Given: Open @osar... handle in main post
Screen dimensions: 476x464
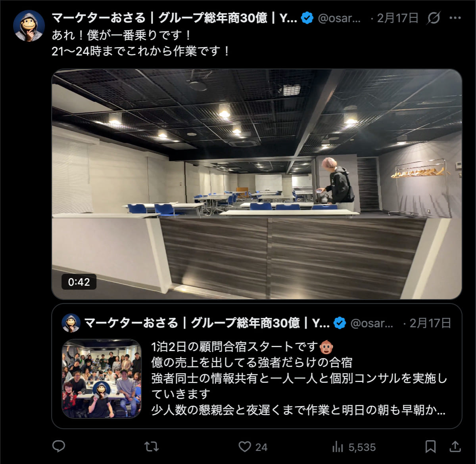Looking at the screenshot, I should point(340,18).
